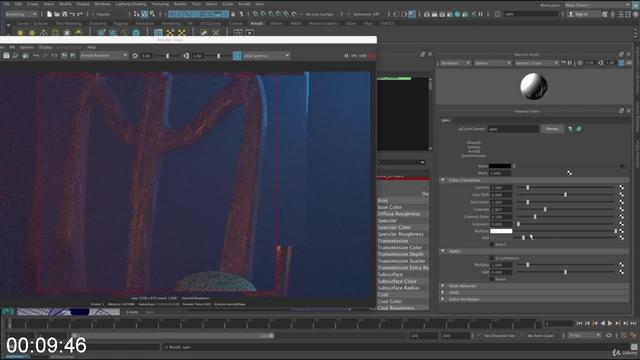
Task: Click the save scene icon
Action: click(x=64, y=14)
